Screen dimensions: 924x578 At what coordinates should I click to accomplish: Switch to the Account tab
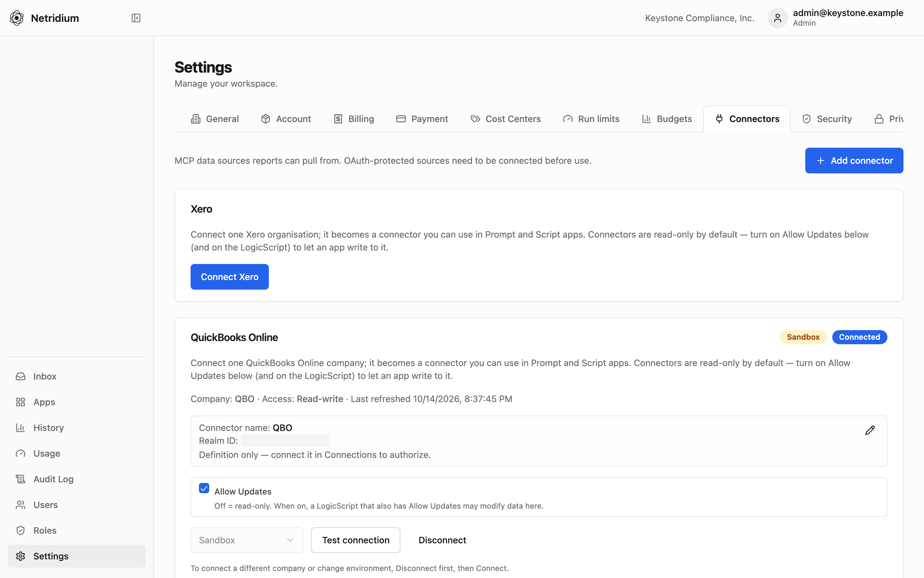click(286, 119)
